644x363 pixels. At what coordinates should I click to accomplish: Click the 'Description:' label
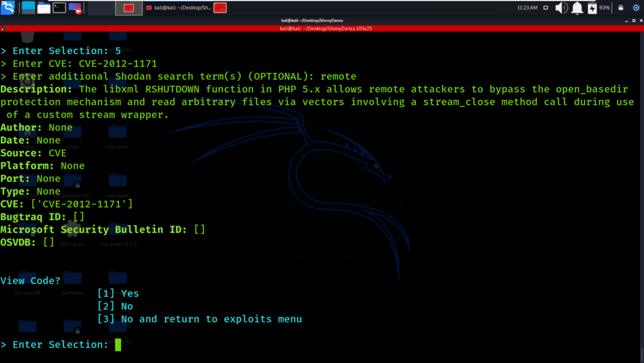(36, 89)
